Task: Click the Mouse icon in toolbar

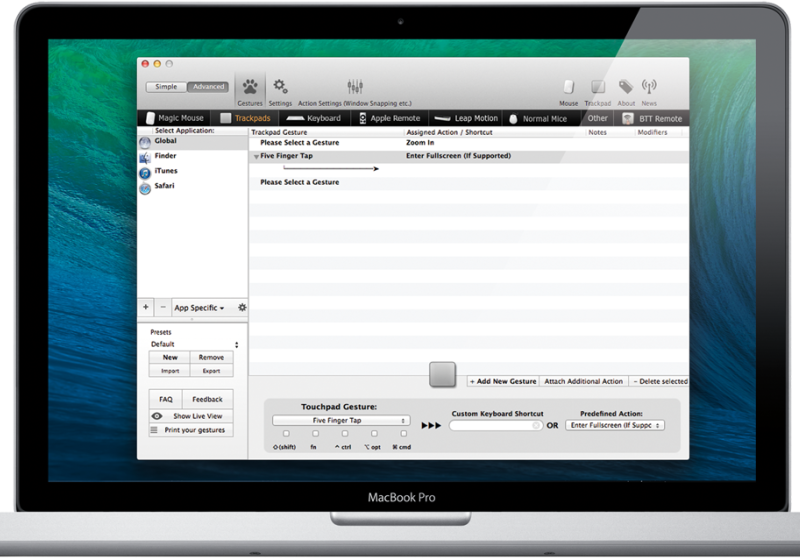Action: tap(568, 89)
